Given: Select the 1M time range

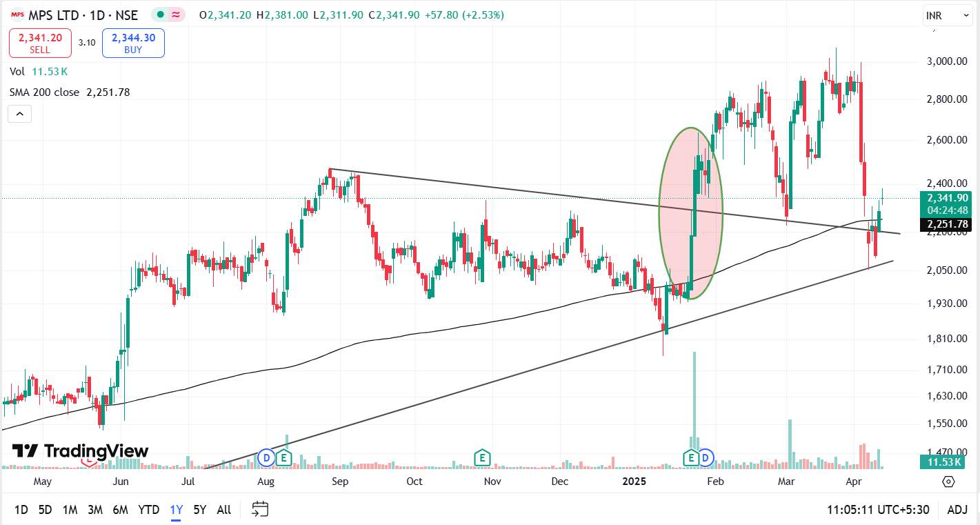Looking at the screenshot, I should coord(70,510).
